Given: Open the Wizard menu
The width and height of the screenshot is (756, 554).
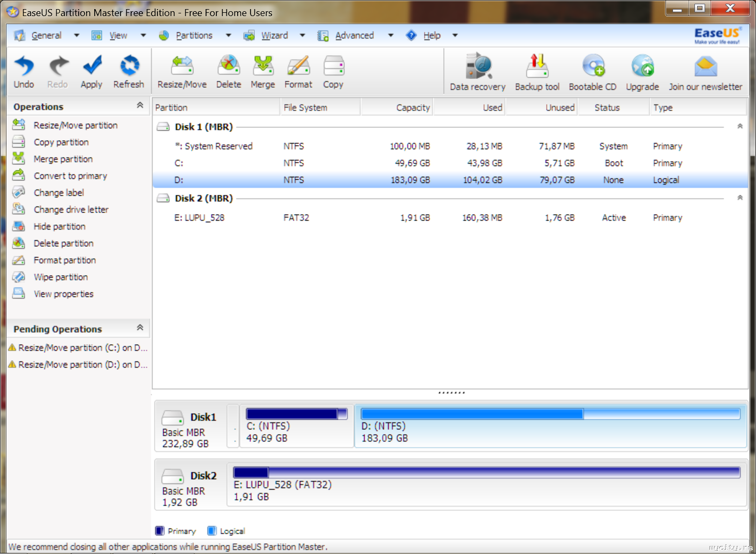Looking at the screenshot, I should pos(275,35).
